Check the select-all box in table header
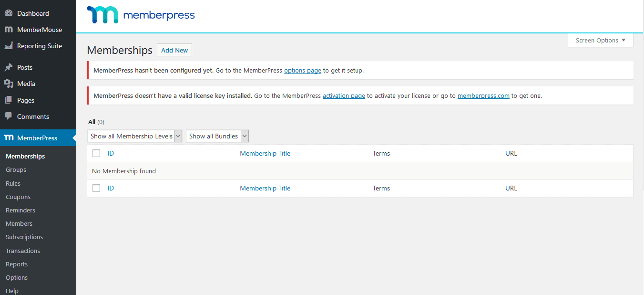This screenshot has height=295, width=644. pos(96,153)
